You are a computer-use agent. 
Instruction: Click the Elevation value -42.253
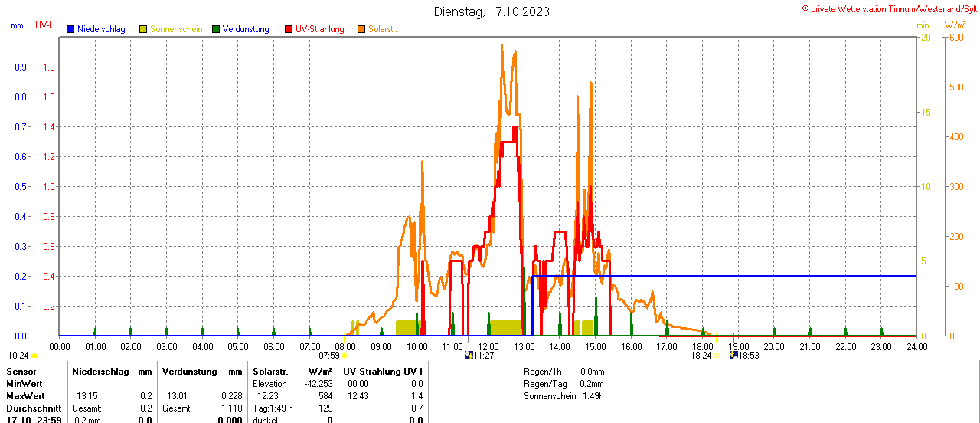point(318,384)
